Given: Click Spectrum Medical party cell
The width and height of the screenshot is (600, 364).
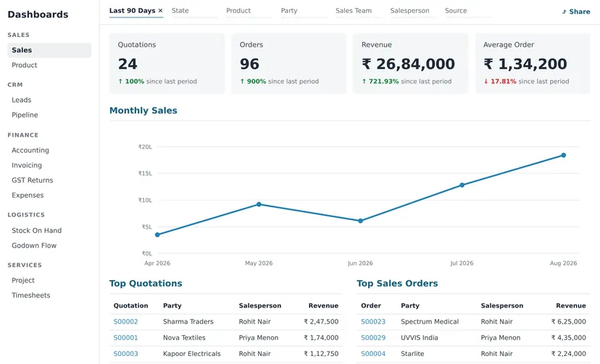Looking at the screenshot, I should (430, 321).
